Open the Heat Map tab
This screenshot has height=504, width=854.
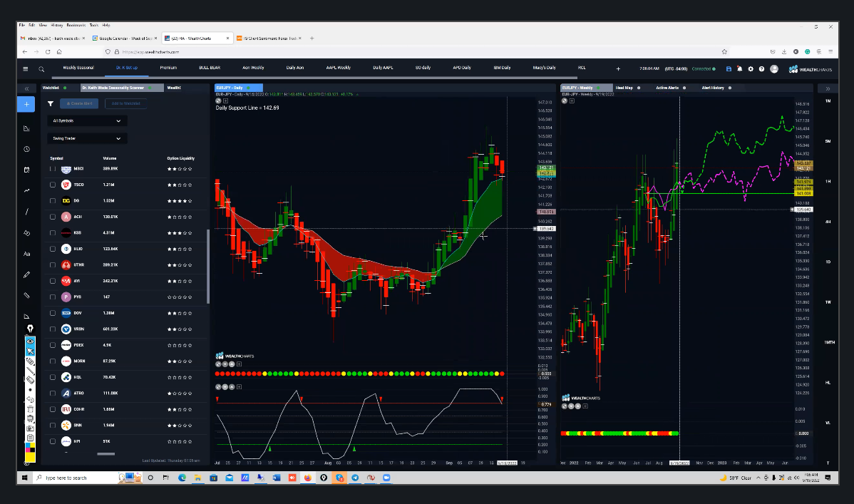(624, 88)
